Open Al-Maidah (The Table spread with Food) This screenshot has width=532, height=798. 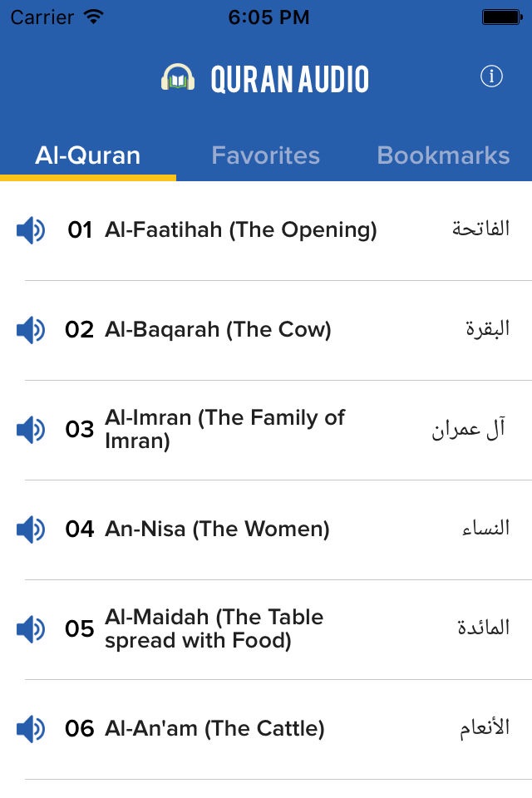(266, 629)
